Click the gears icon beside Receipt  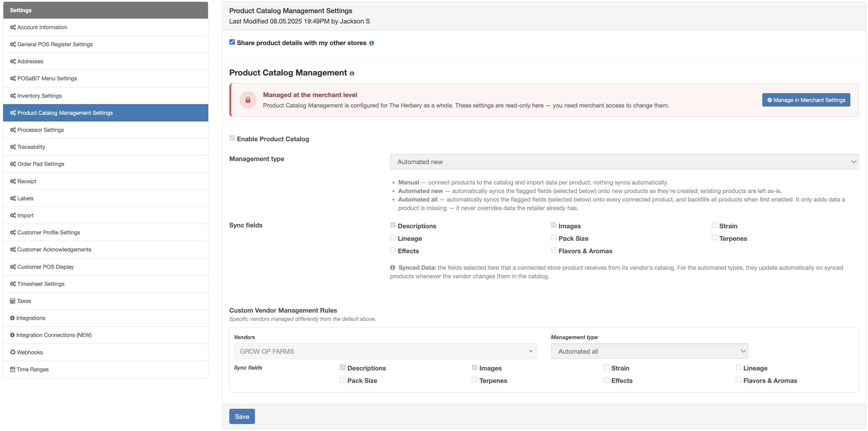13,181
